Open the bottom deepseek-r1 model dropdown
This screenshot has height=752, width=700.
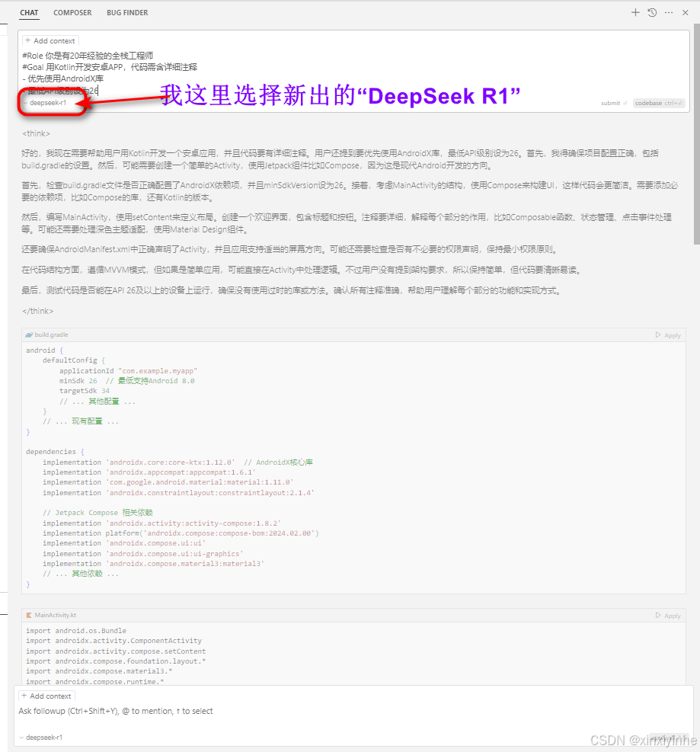point(42,737)
